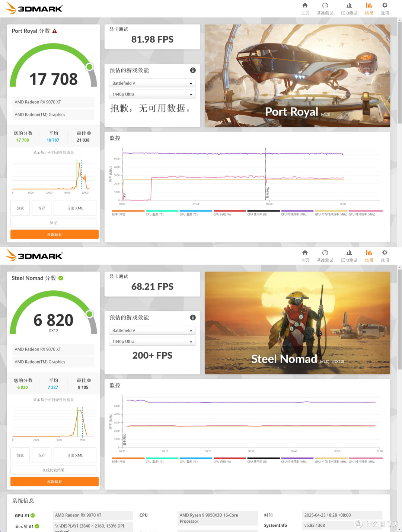Switch to 压力测试 label in Port Royal window

click(349, 13)
